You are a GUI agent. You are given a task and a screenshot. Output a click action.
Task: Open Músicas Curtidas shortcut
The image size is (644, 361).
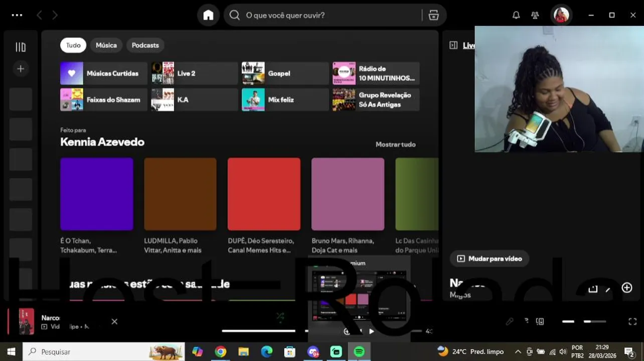[104, 73]
